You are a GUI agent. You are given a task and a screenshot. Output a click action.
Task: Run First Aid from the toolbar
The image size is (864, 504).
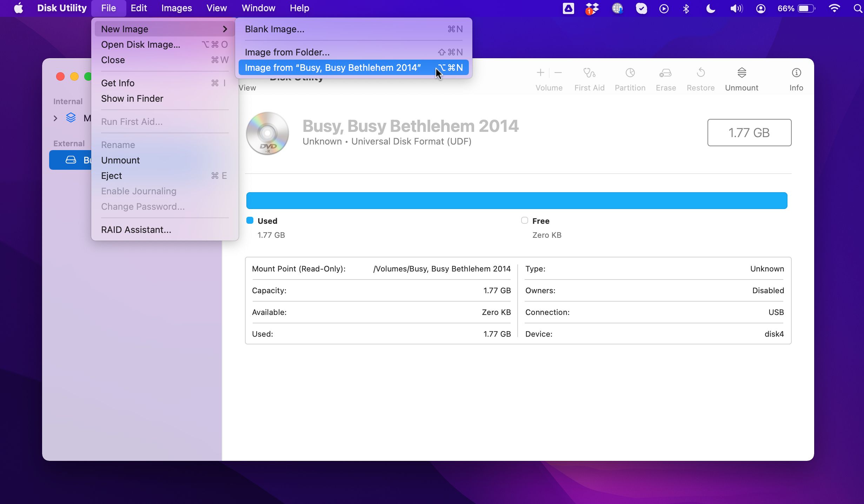pos(589,78)
